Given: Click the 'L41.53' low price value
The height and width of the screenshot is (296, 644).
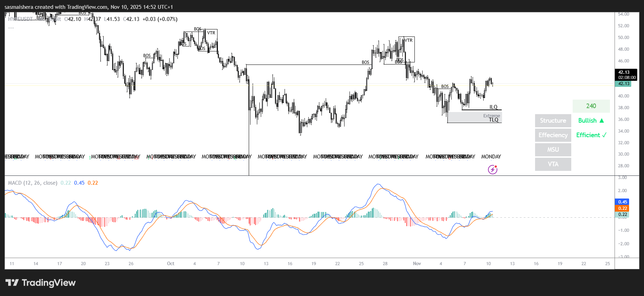Looking at the screenshot, I should pos(112,19).
